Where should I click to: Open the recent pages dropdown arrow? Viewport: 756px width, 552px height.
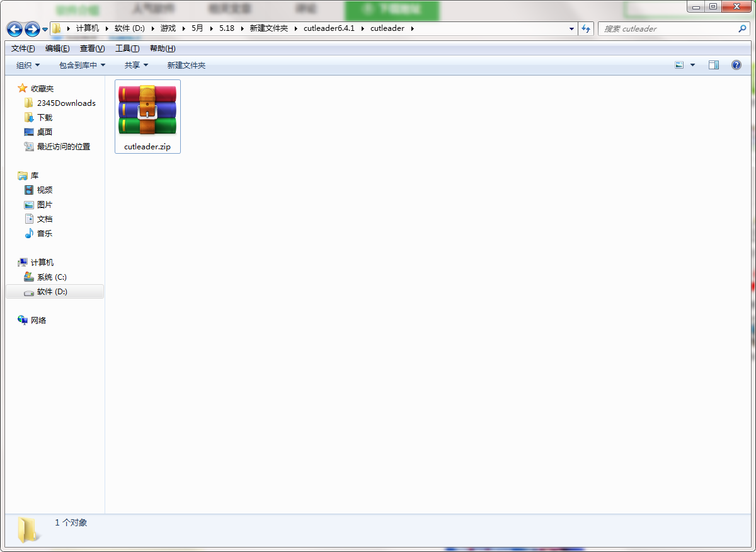(45, 30)
